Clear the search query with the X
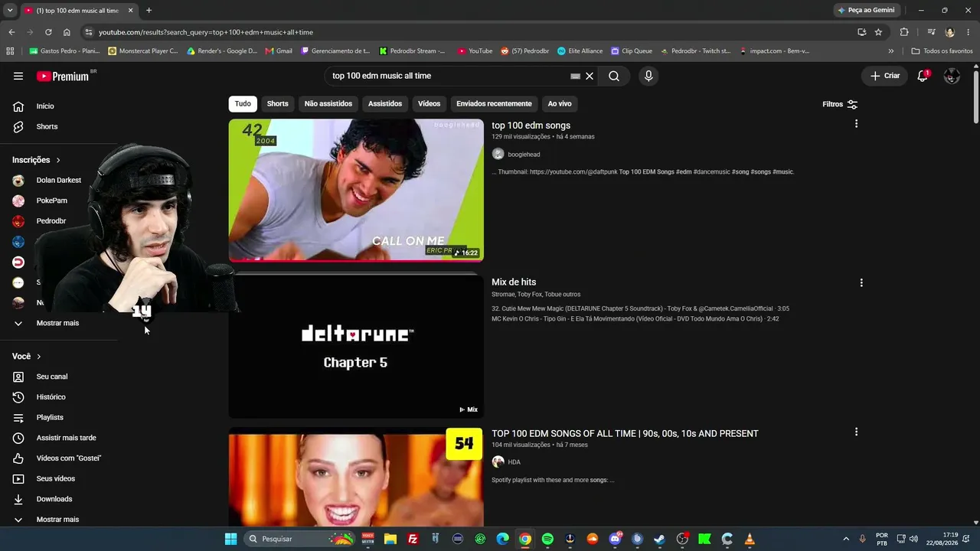The height and width of the screenshot is (551, 980). tap(590, 76)
